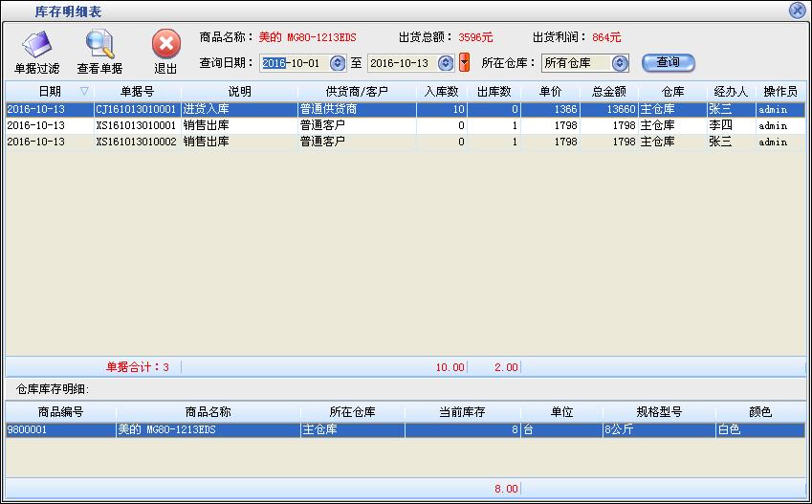The height and width of the screenshot is (504, 812).
Task: Open the start date picker dropdown
Action: [x=337, y=63]
